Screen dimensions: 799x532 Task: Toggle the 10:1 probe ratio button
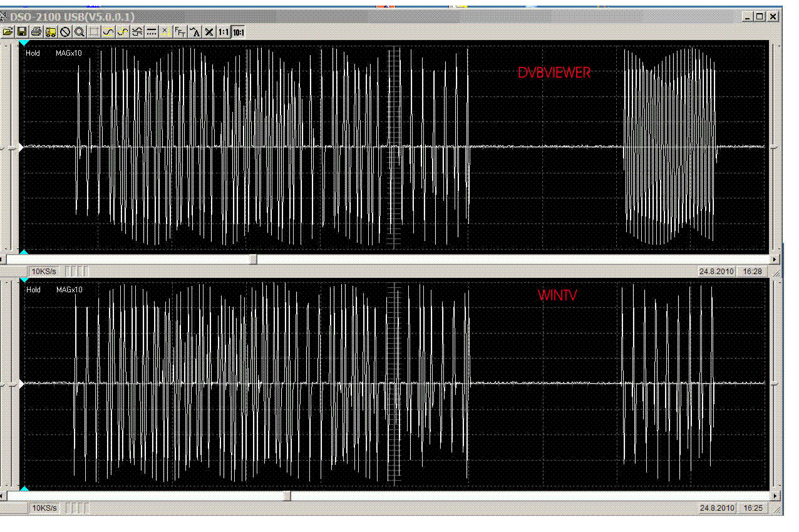coord(239,32)
